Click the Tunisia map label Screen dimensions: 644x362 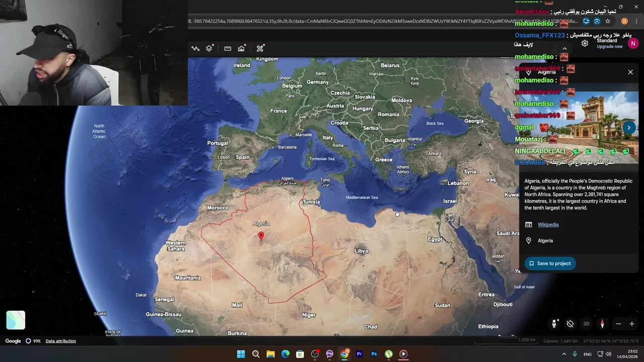click(311, 202)
